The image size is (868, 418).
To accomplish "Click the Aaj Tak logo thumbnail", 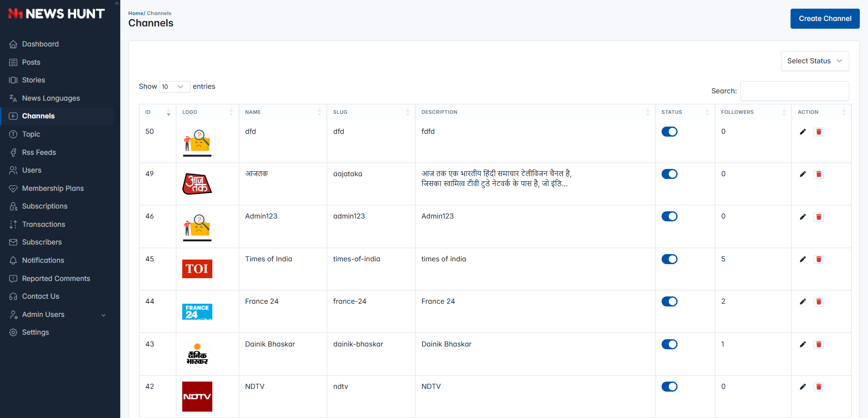I will click(197, 184).
